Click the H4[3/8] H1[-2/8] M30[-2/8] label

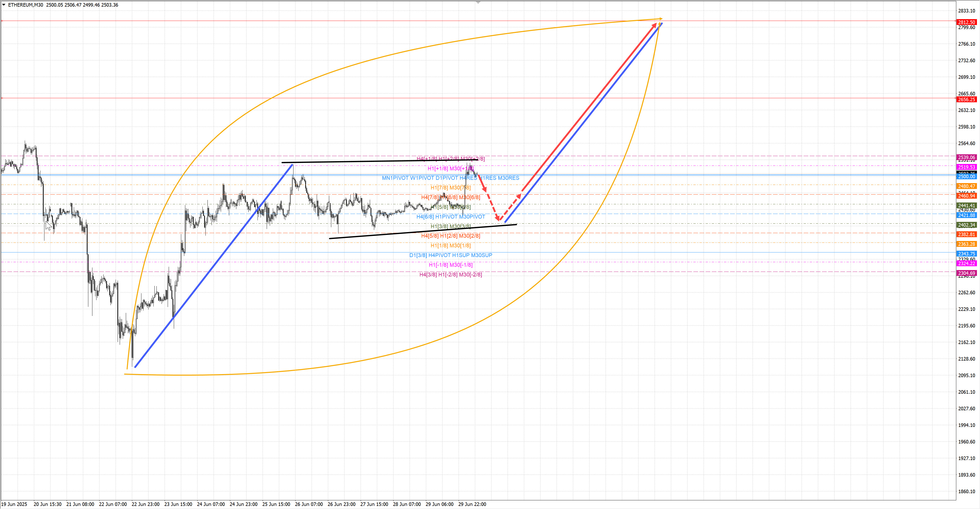(x=450, y=274)
